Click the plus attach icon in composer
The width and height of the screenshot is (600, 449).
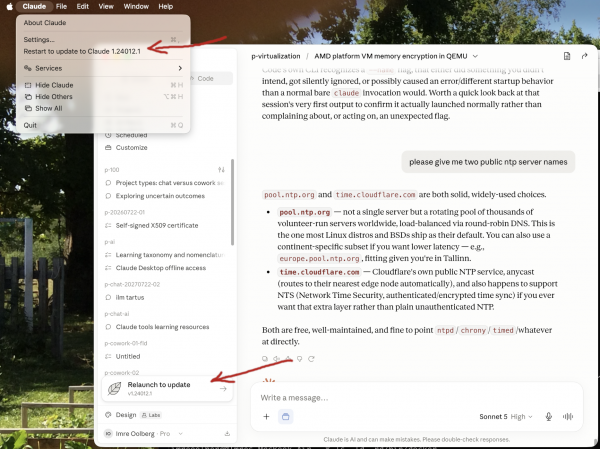click(266, 416)
